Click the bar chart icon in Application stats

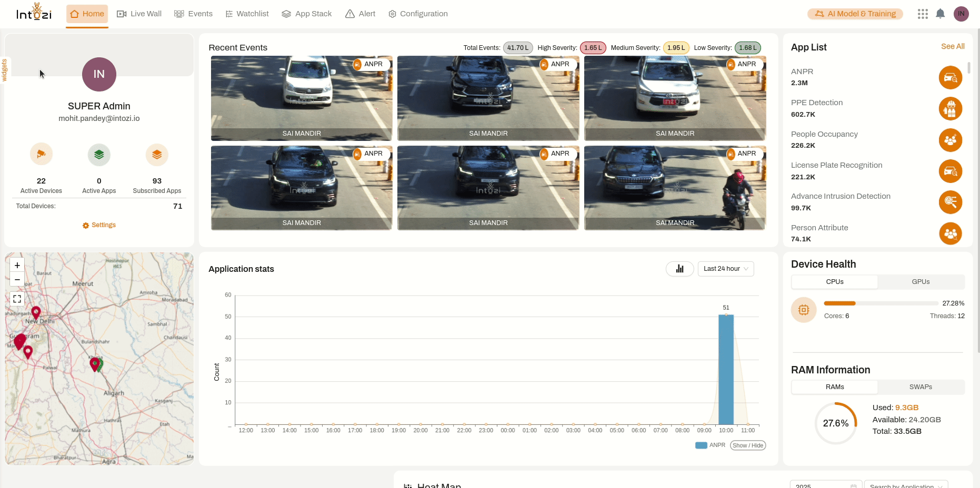coord(679,269)
